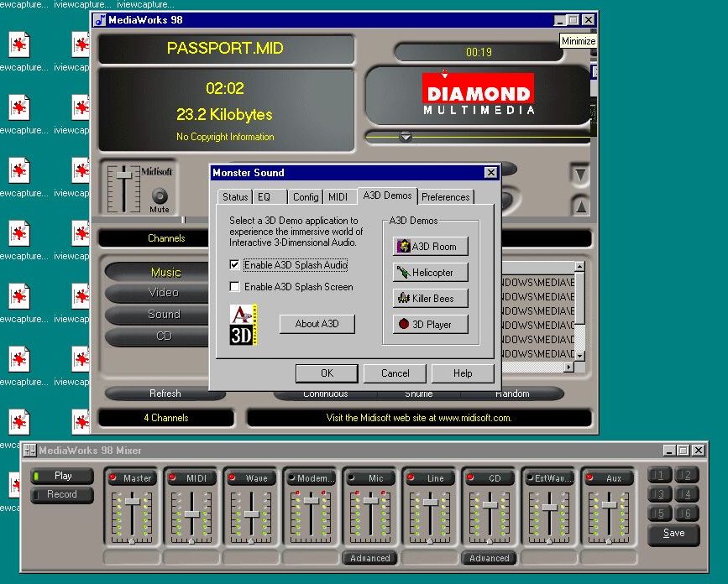Select mixer preset 2
This screenshot has height=584, width=728.
click(687, 475)
